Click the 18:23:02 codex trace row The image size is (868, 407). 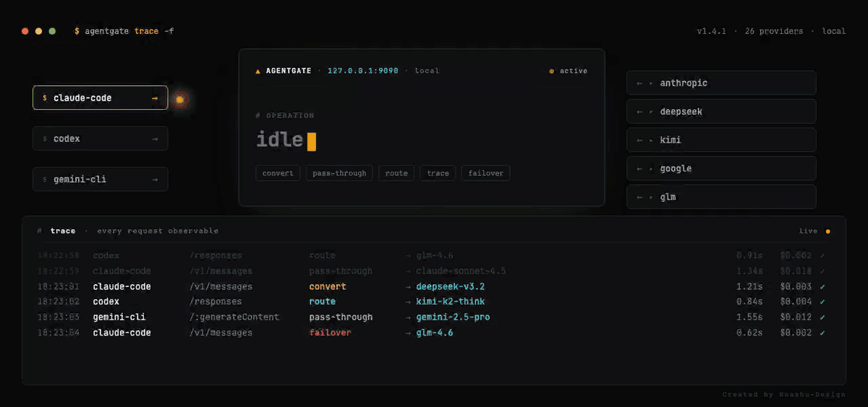tap(432, 301)
